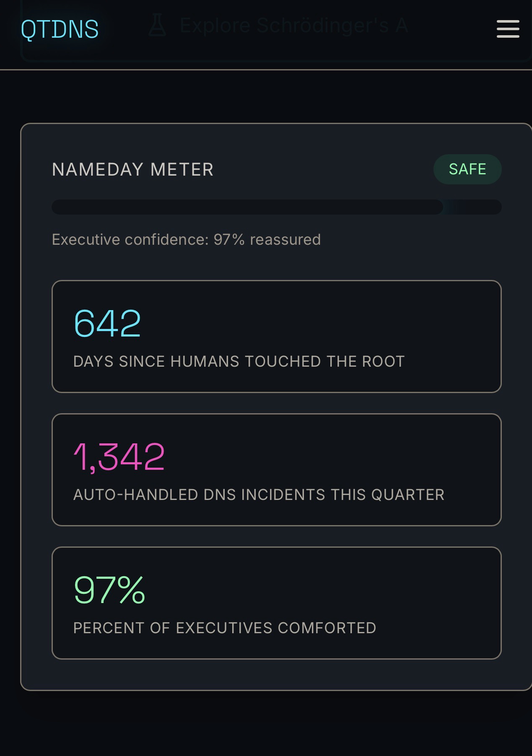Open the hamburger navigation menu
532x756 pixels.
coord(508,29)
